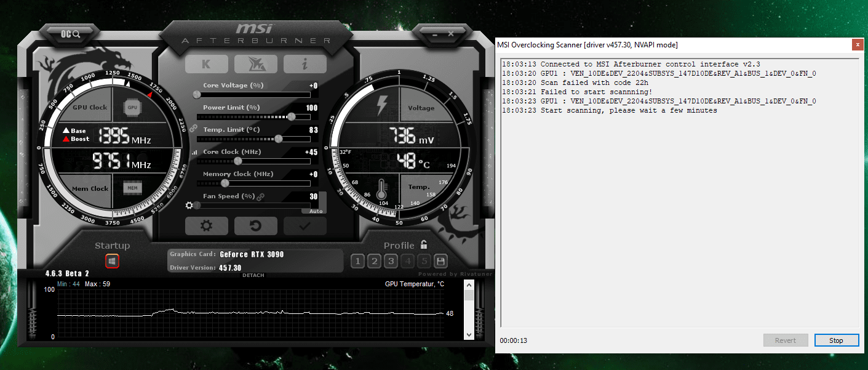Click the Core Clock slider handle
868x370 pixels.
tap(238, 161)
